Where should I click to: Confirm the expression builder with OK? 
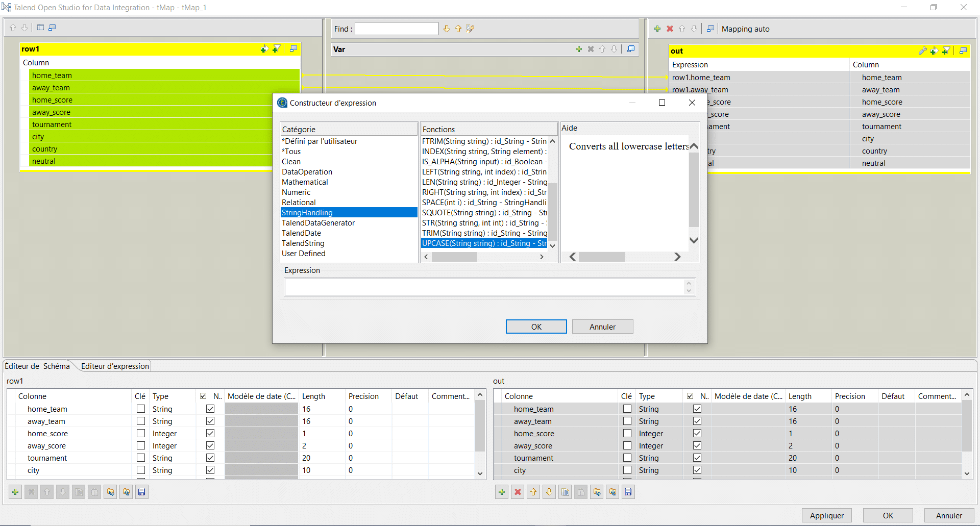point(536,327)
